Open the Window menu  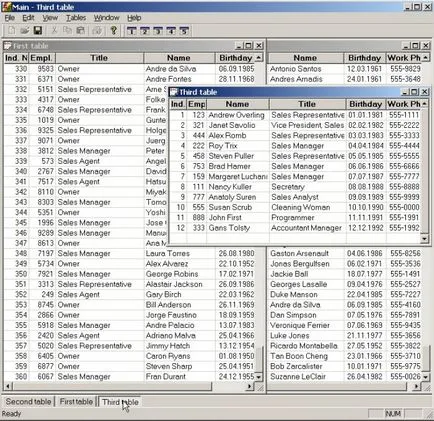106,18
